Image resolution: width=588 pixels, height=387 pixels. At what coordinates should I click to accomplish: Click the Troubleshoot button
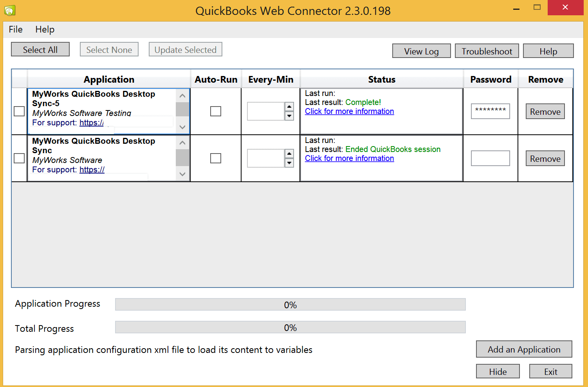(x=487, y=51)
